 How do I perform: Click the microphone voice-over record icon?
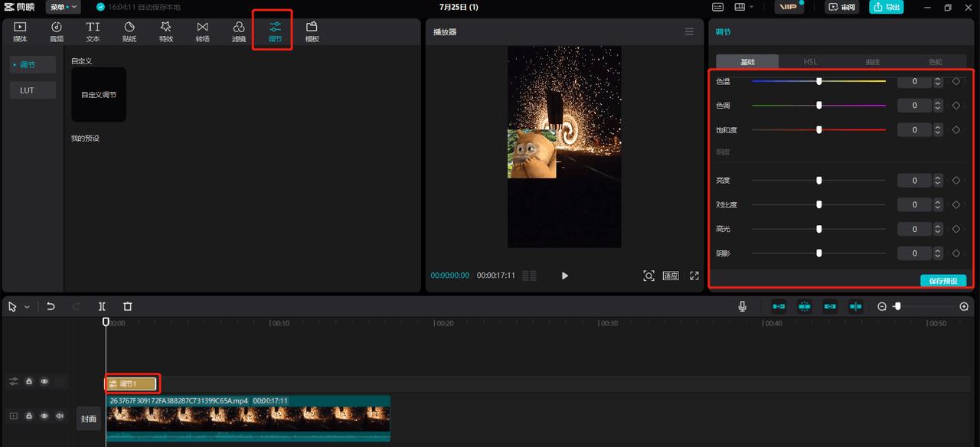742,306
